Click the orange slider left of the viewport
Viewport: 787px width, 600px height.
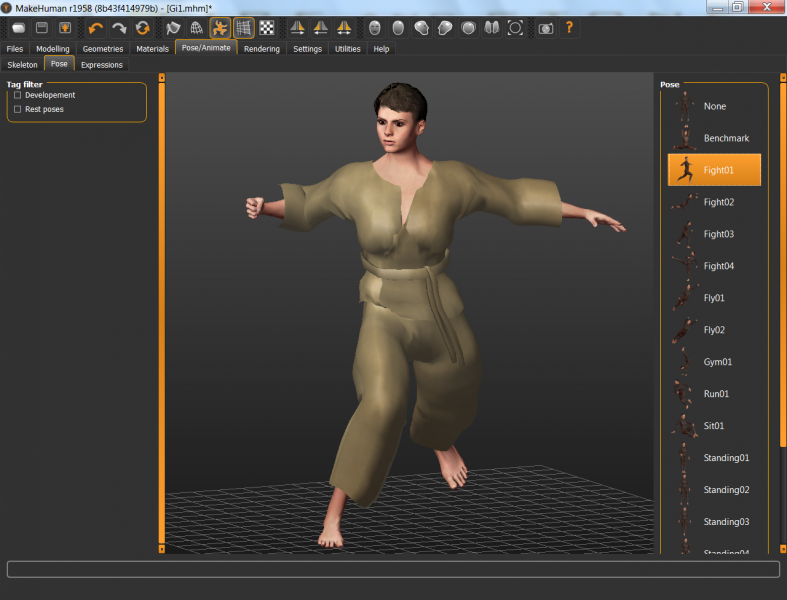[x=162, y=313]
